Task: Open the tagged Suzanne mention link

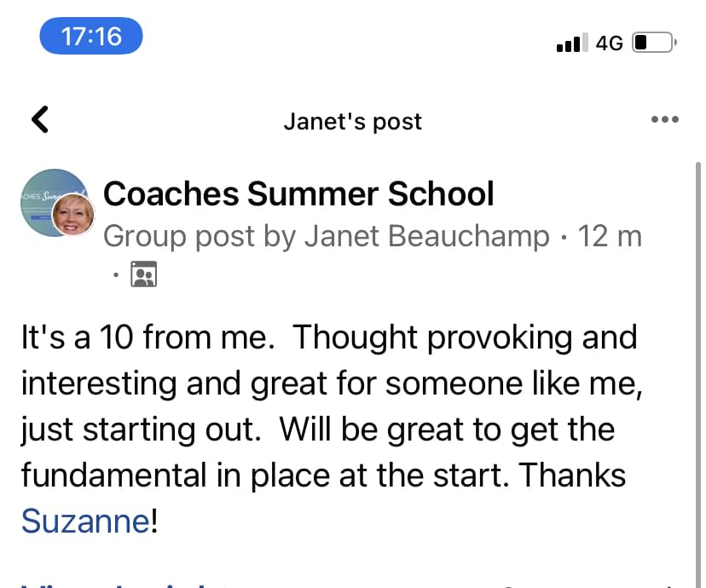Action: tap(85, 521)
